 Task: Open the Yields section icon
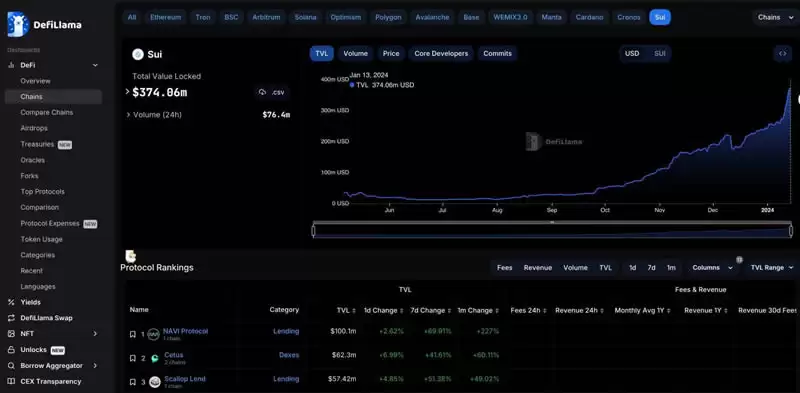coord(11,302)
